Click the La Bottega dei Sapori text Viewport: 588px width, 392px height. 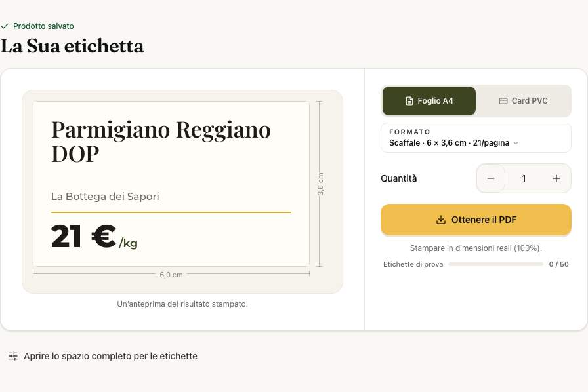point(105,197)
